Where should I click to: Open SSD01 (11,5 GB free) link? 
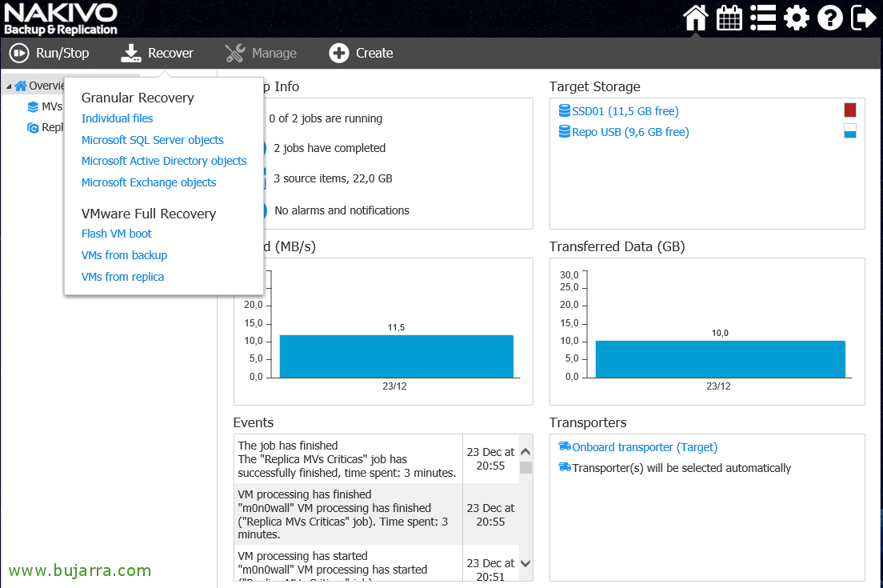625,111
